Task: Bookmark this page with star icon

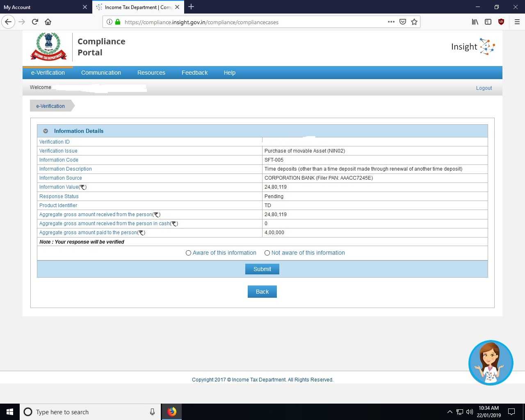Action: 414,22
